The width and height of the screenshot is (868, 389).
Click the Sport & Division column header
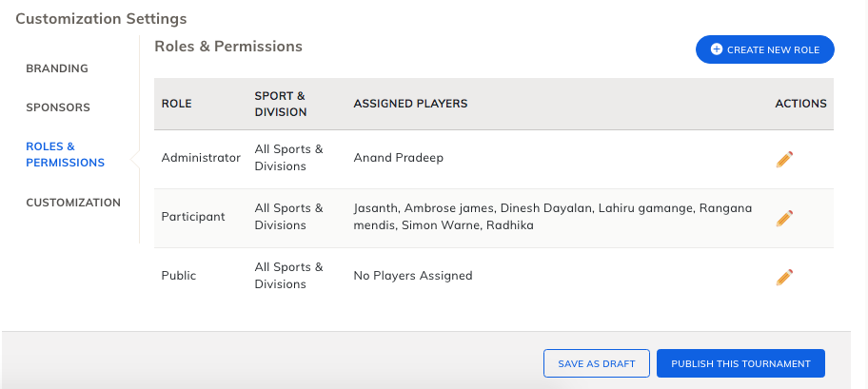tap(281, 104)
